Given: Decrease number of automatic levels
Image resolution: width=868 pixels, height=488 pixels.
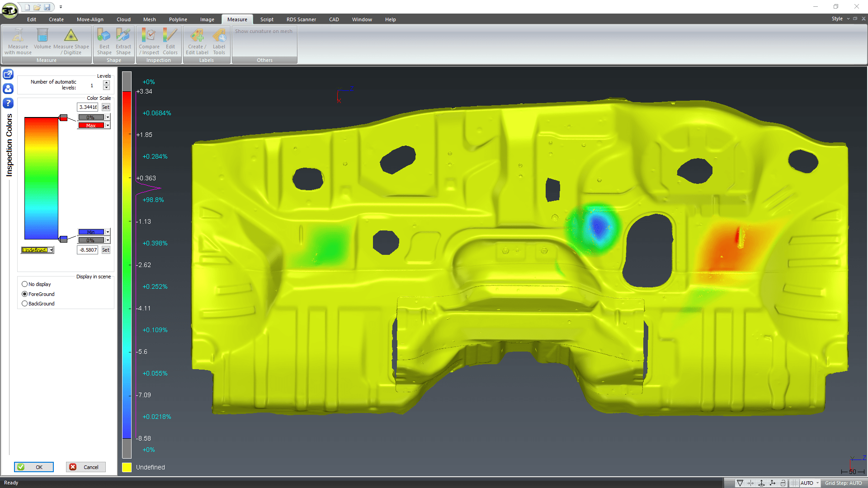Looking at the screenshot, I should pos(106,88).
